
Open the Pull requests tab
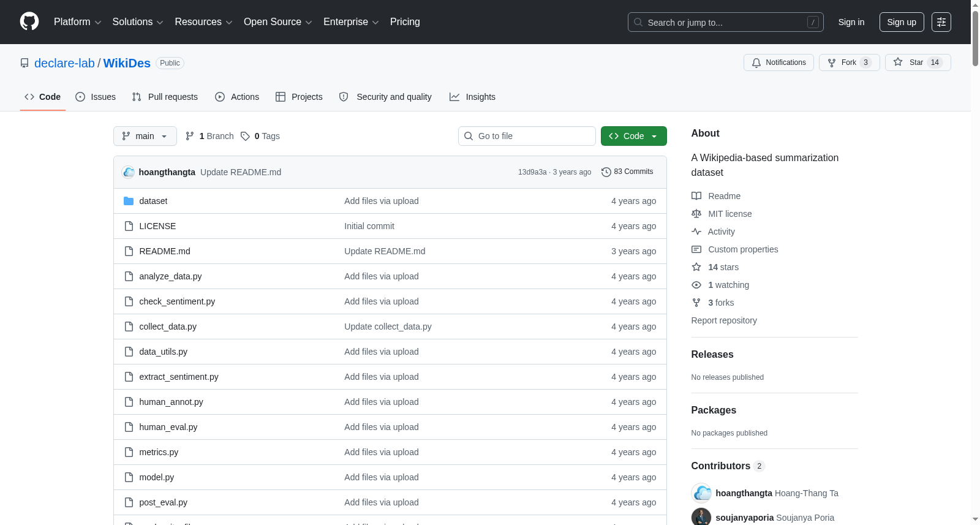165,97
